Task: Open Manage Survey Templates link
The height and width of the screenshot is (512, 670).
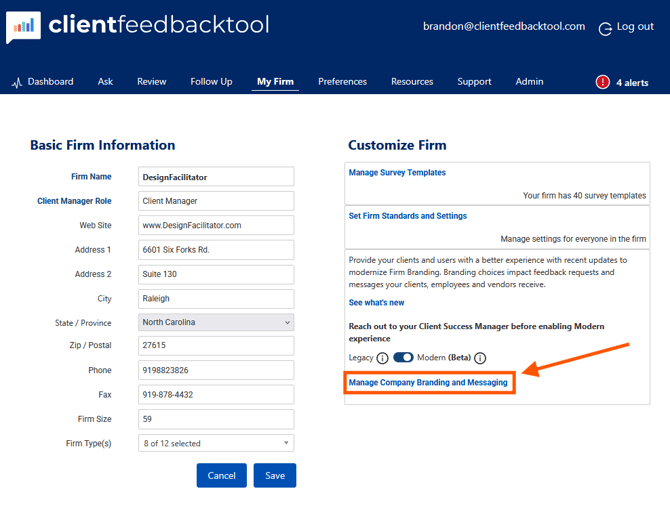Action: 397,173
